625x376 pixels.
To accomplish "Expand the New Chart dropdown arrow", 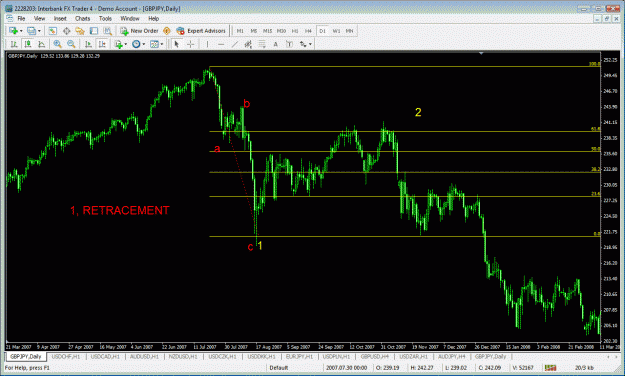I will click(x=21, y=31).
